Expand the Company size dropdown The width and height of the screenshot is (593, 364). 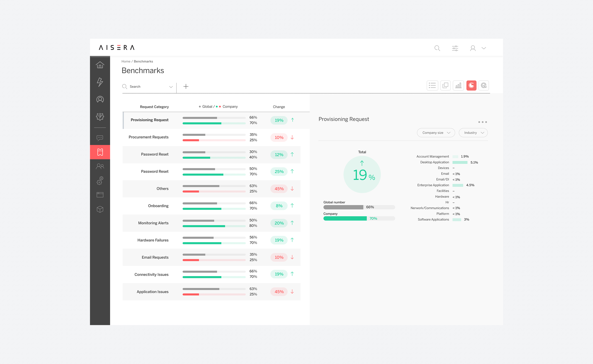(x=436, y=133)
